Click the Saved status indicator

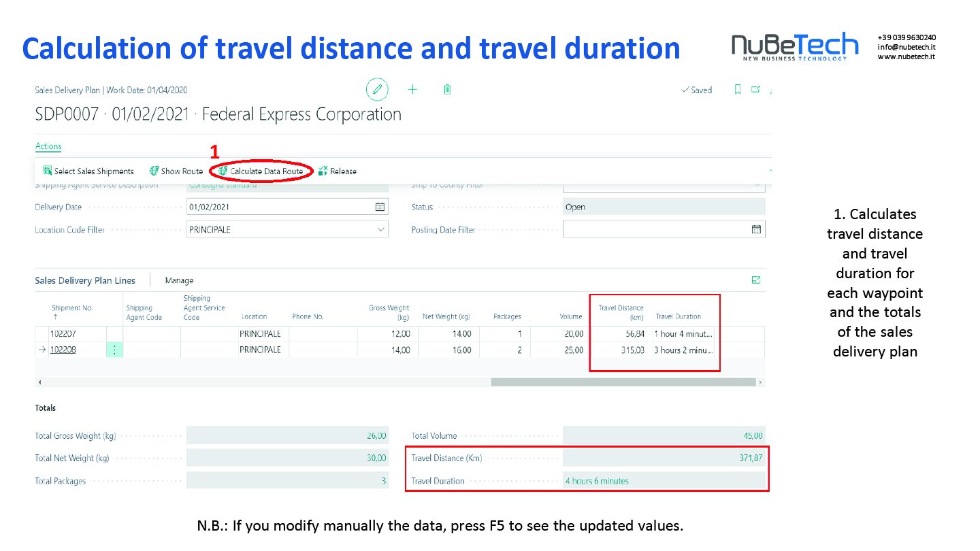[696, 90]
